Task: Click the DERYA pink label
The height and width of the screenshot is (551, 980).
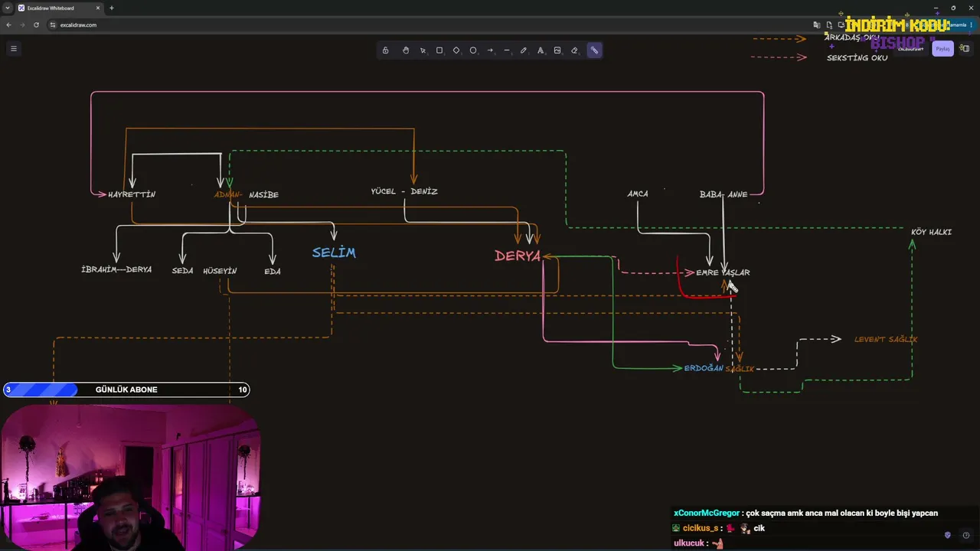Action: [x=518, y=256]
